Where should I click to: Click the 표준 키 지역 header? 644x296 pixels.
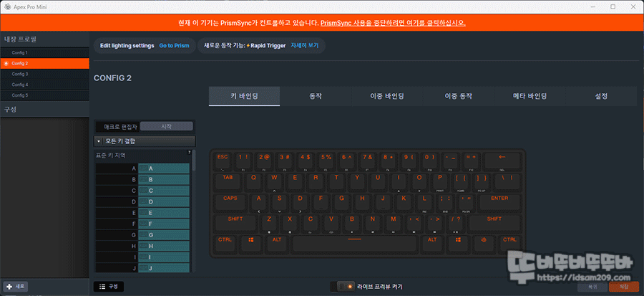point(111,156)
